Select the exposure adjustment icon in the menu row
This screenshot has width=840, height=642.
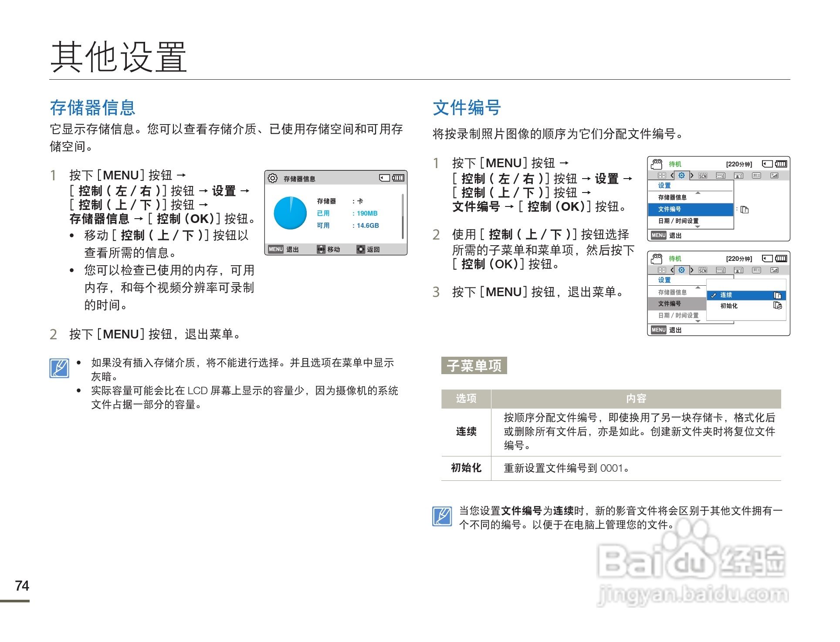coord(774,175)
